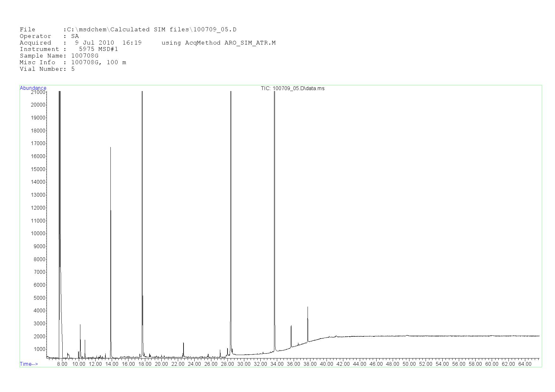Click the 64.00 time axis tick label

pos(525,364)
